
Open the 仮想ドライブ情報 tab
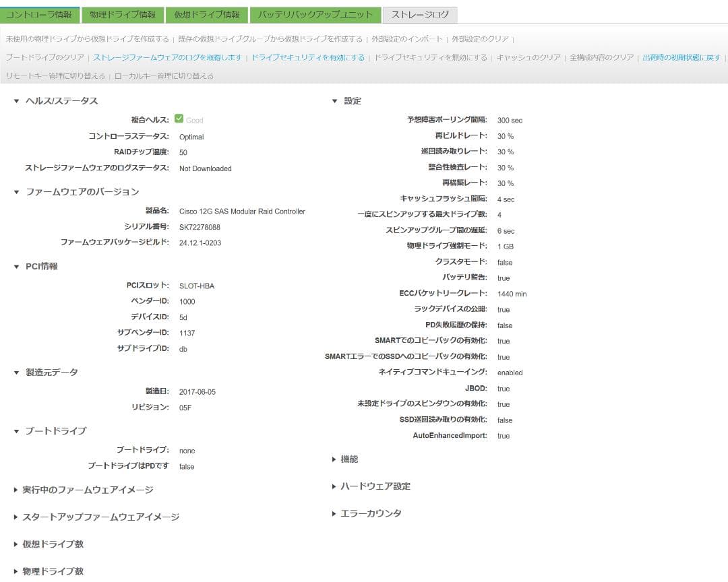click(206, 13)
